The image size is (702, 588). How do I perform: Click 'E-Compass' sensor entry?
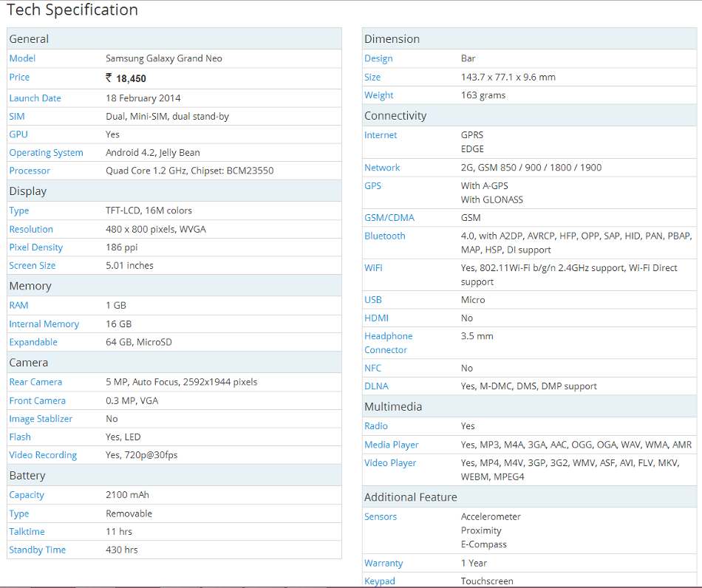coord(483,544)
